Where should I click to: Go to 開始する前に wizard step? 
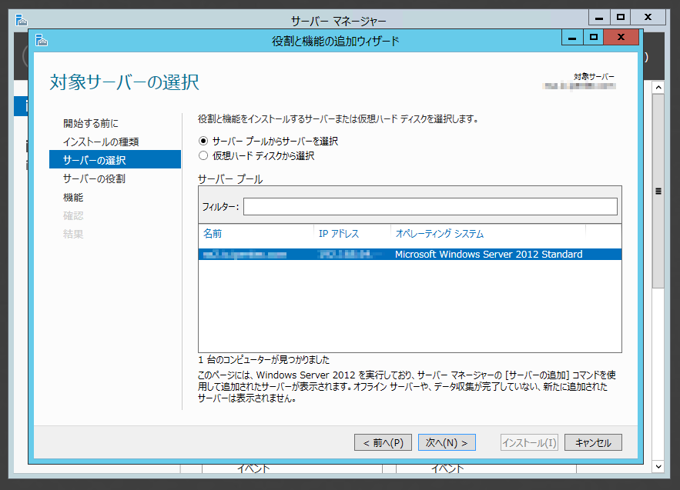tap(91, 123)
